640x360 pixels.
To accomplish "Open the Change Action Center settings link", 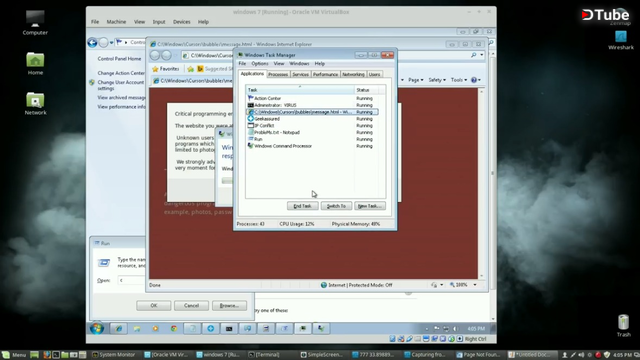I will click(x=121, y=73).
